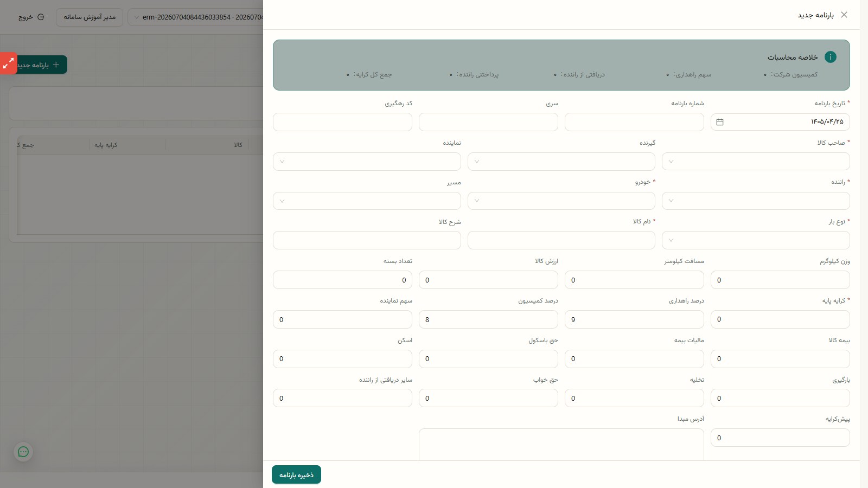Focus the تاریخ بارنامه date field
This screenshot has height=488, width=868.
(x=780, y=122)
